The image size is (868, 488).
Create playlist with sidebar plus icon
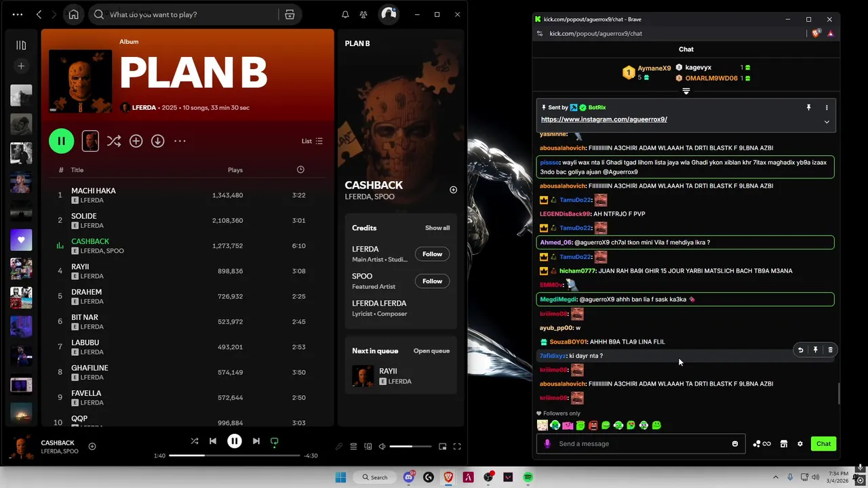[x=21, y=66]
